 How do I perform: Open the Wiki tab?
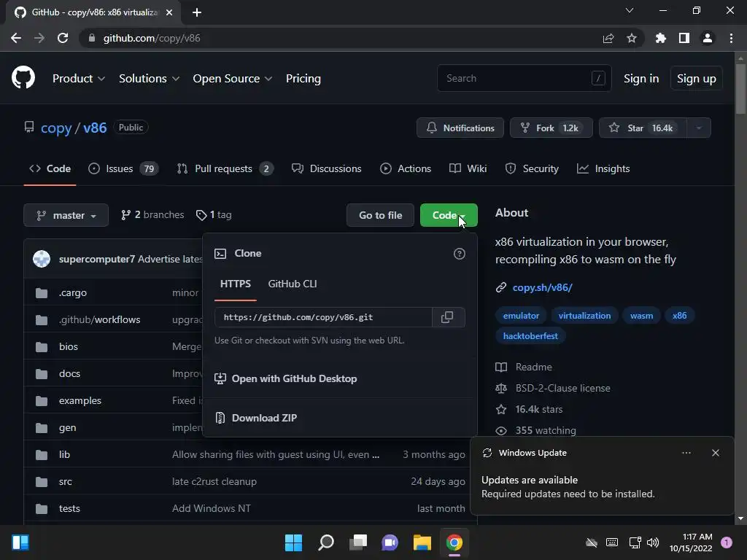(468, 168)
